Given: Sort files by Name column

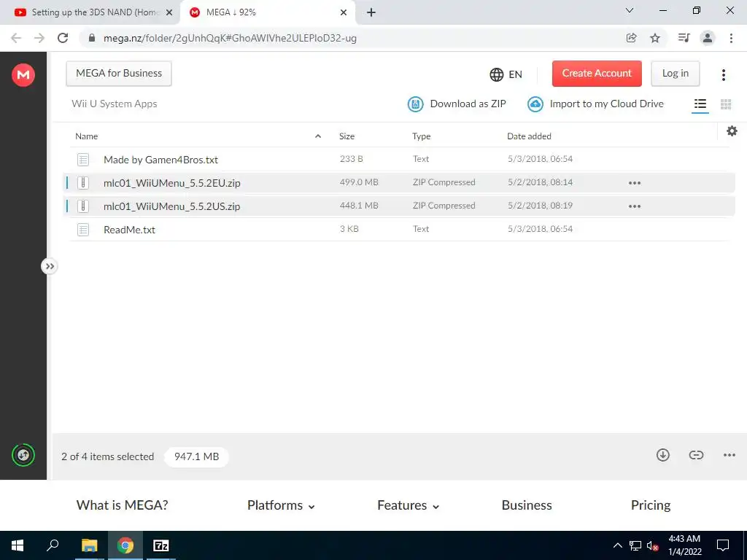Looking at the screenshot, I should 86,136.
